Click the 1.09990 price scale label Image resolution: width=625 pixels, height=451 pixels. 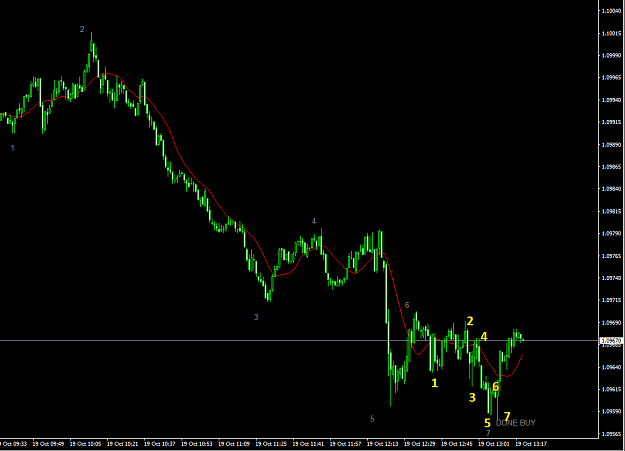(x=612, y=55)
